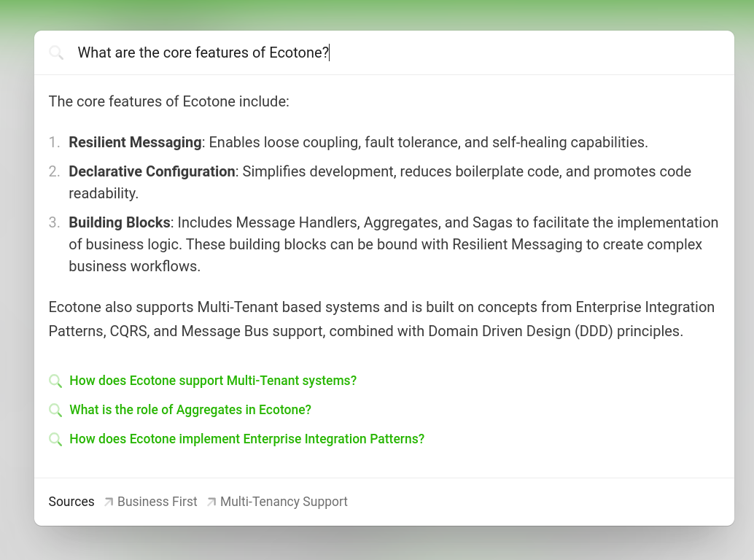754x560 pixels.
Task: Click the list number 3 marker
Action: tap(54, 222)
